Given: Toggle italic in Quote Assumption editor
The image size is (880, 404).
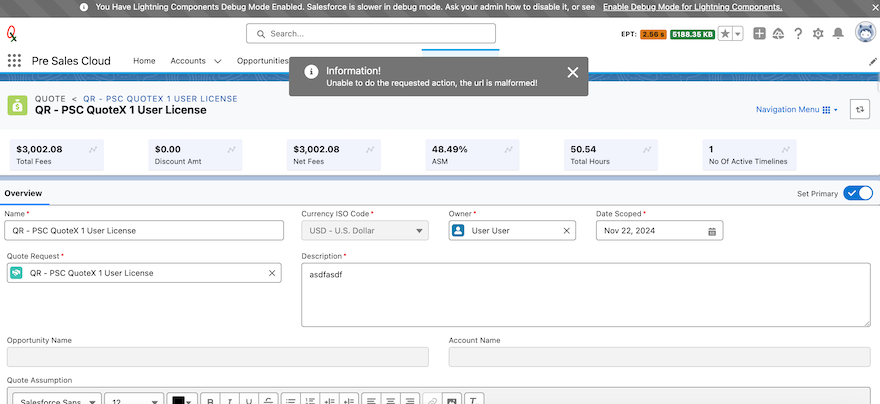Looking at the screenshot, I should coord(229,401).
